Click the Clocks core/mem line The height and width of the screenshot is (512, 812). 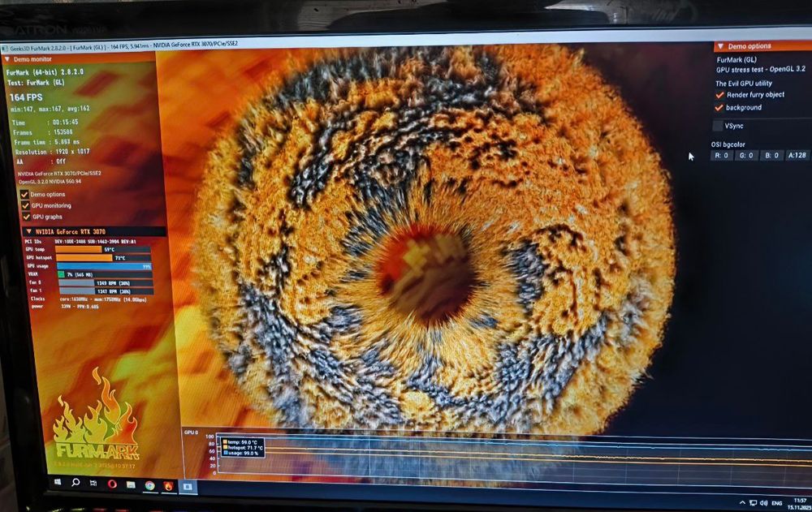click(89, 299)
